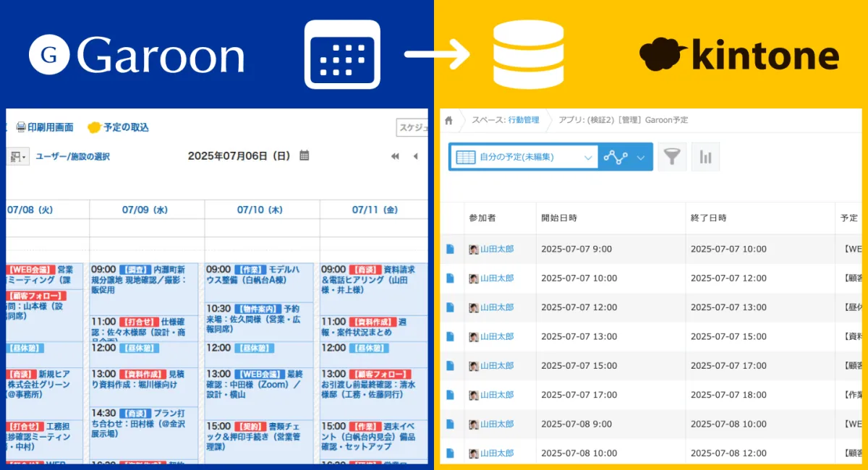Expand the 自分の予定(未編集) view dropdown
Image resolution: width=868 pixels, height=470 pixels.
pyautogui.click(x=587, y=157)
